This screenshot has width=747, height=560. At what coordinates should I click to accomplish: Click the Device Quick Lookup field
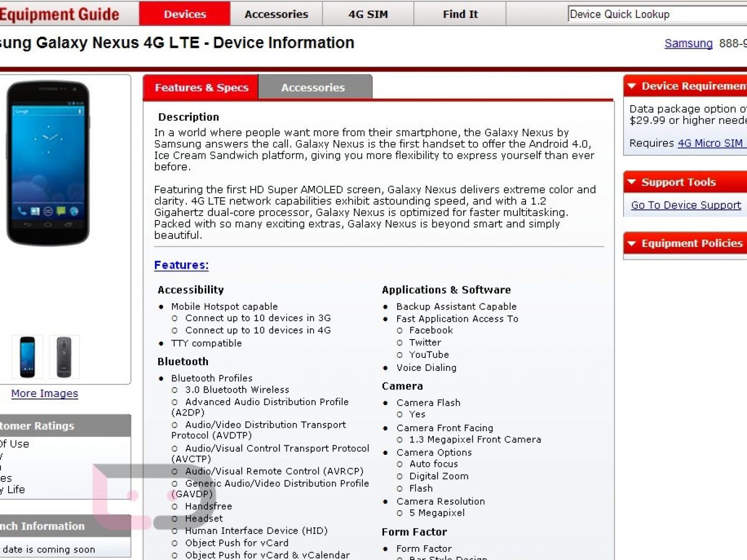[x=657, y=14]
